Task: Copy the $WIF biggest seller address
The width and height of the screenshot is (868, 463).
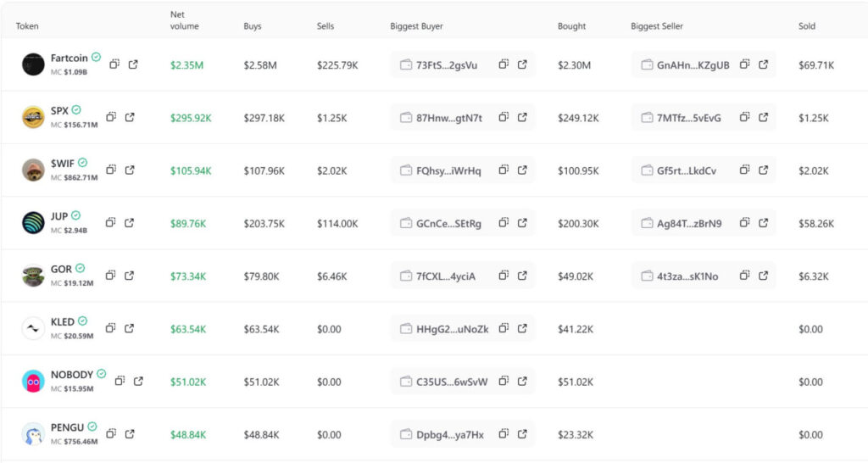Action: [x=744, y=170]
